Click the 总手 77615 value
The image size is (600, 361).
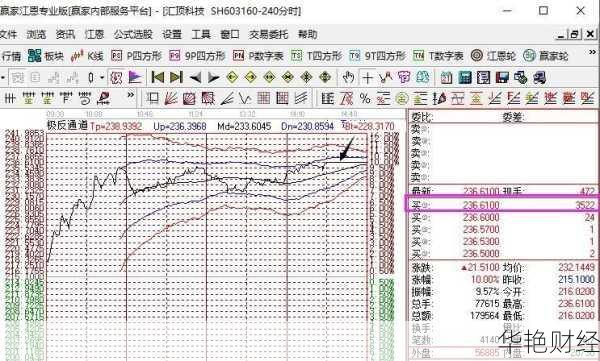[x=486, y=304]
